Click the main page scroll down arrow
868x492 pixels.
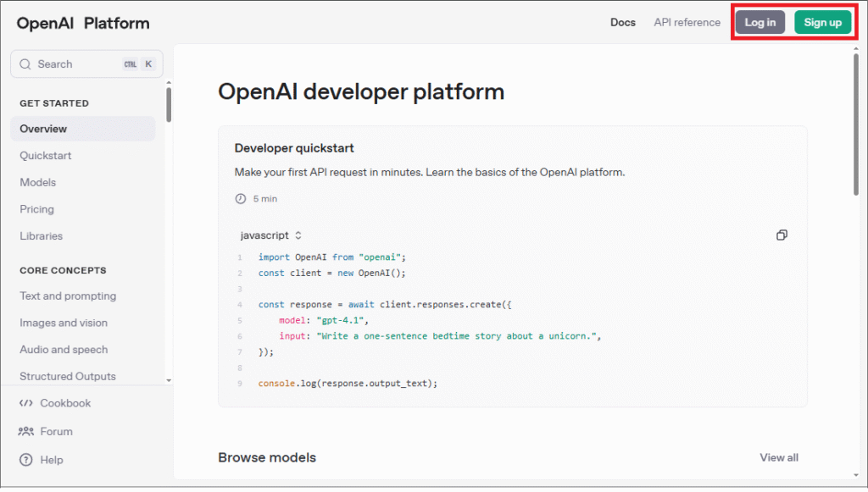click(x=856, y=475)
